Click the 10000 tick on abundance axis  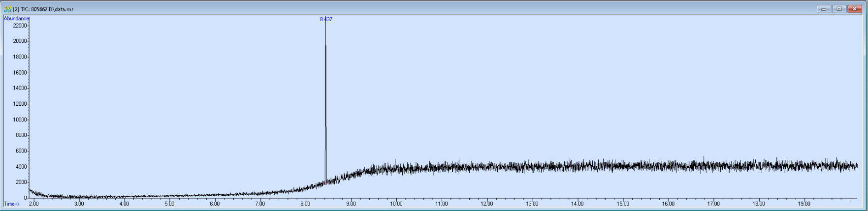pyautogui.click(x=20, y=120)
